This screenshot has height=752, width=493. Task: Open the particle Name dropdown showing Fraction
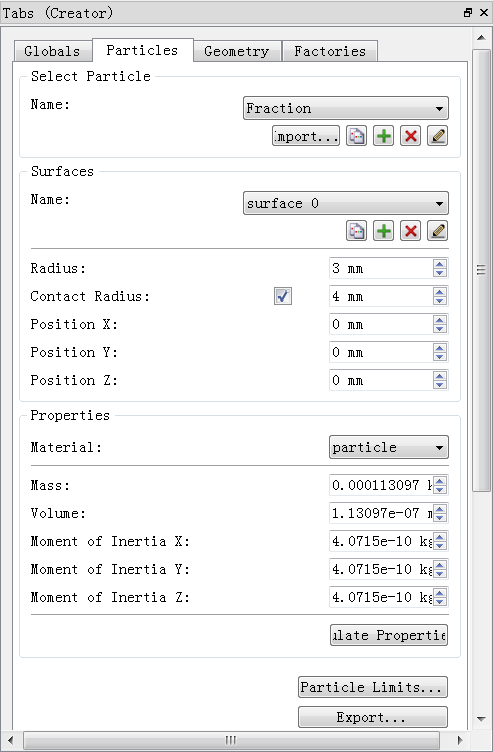346,108
